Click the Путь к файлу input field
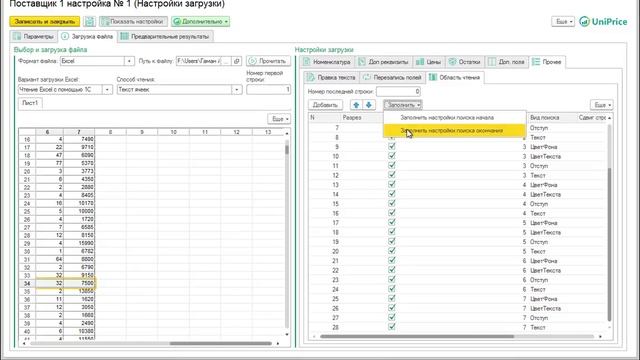This screenshot has width=640, height=360. [199, 61]
